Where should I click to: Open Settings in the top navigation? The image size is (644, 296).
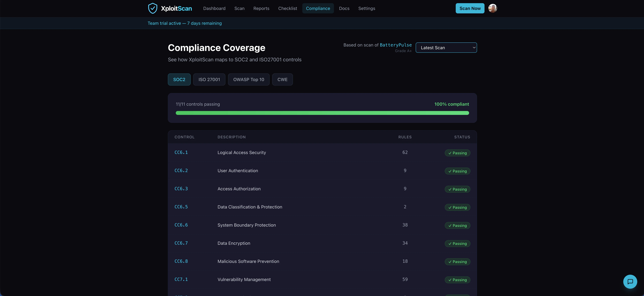pos(366,8)
